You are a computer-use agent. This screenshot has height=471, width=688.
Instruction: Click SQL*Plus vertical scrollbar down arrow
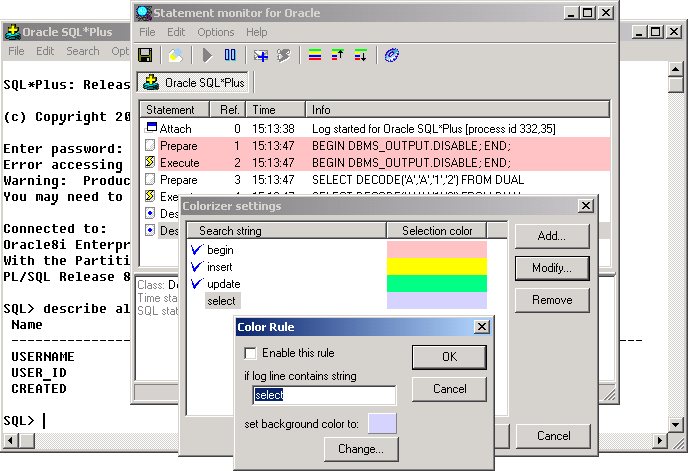click(x=676, y=425)
